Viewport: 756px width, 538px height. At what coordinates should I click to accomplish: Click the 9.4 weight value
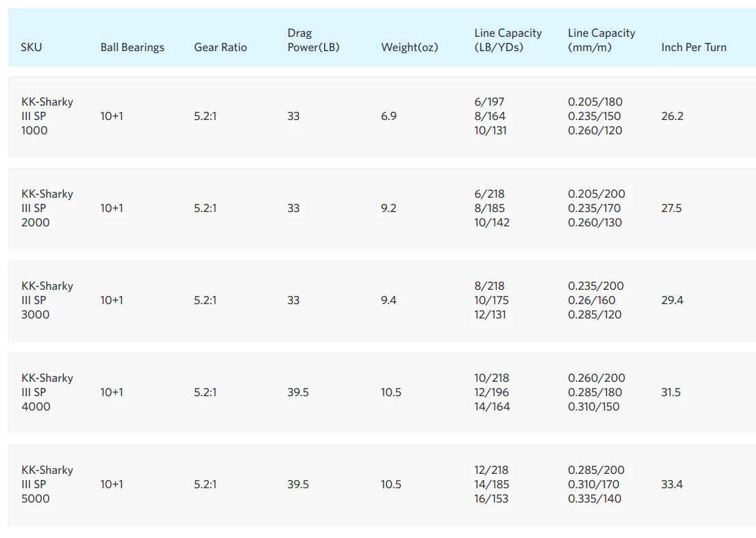pyautogui.click(x=389, y=300)
